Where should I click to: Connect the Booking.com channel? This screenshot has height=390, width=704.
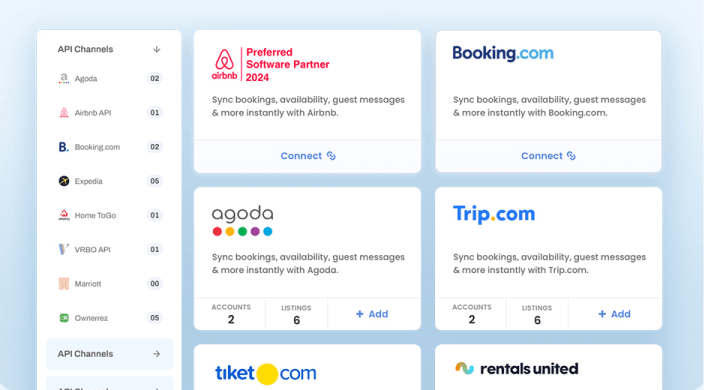click(548, 156)
